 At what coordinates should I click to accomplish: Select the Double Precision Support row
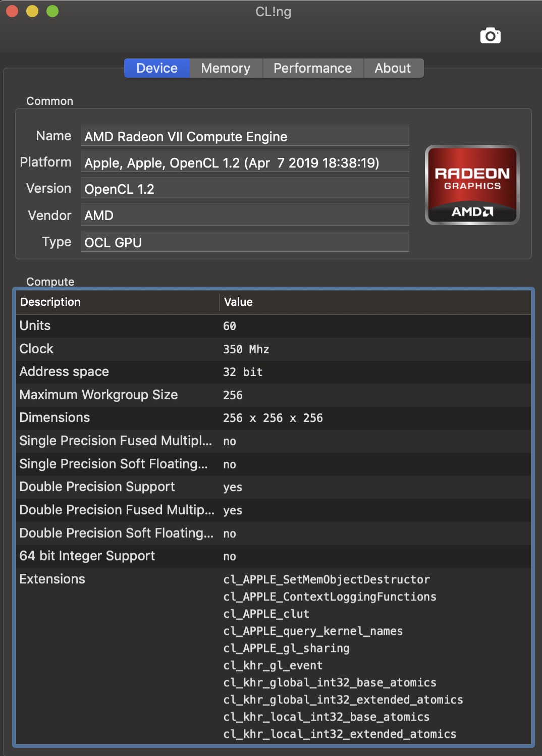273,487
